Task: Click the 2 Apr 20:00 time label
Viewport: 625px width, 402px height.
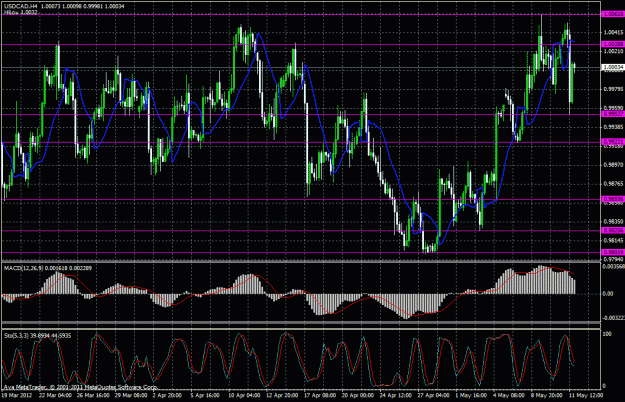Action: tap(168, 396)
